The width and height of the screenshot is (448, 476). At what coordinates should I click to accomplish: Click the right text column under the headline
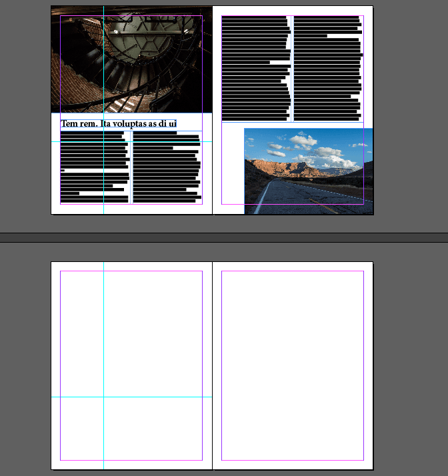click(x=167, y=167)
